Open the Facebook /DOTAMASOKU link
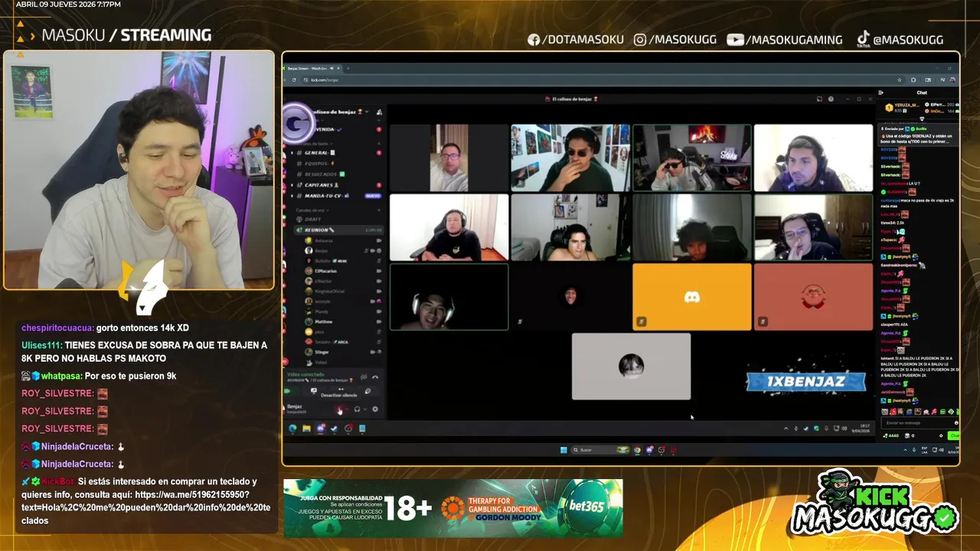The image size is (980, 551). click(576, 39)
